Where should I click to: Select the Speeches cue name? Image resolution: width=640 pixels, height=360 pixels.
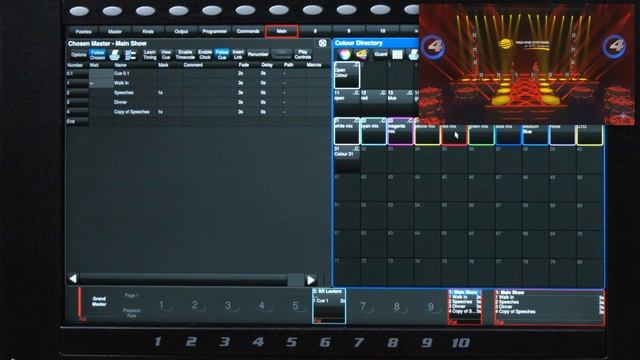[135, 93]
